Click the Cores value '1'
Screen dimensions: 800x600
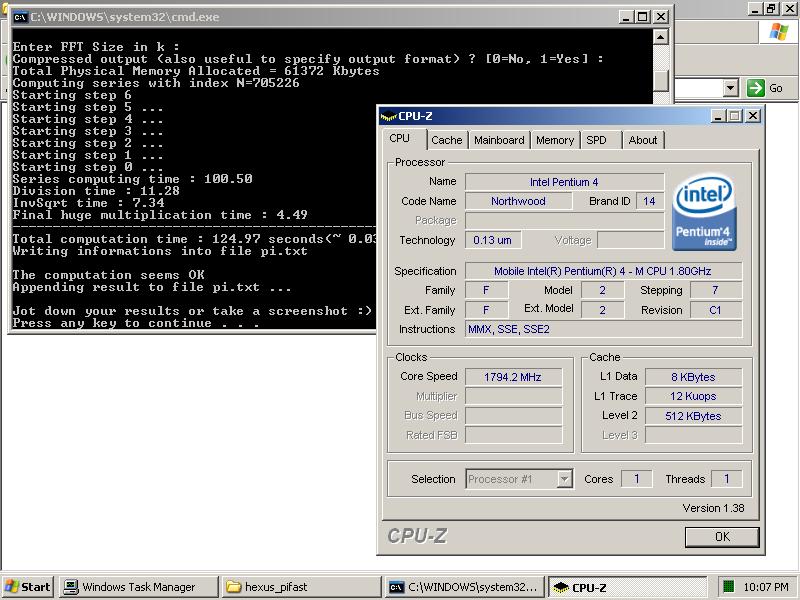[637, 479]
